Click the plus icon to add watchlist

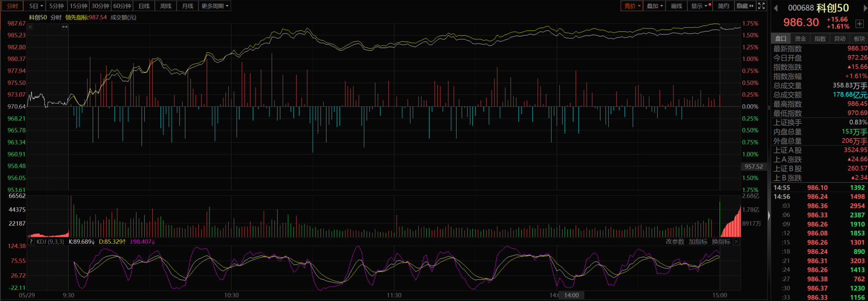tap(859, 24)
